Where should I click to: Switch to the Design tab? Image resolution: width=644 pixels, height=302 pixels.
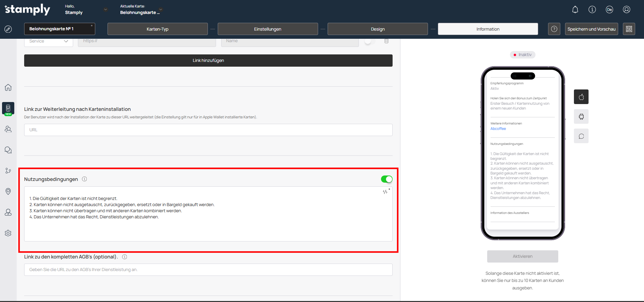click(378, 29)
